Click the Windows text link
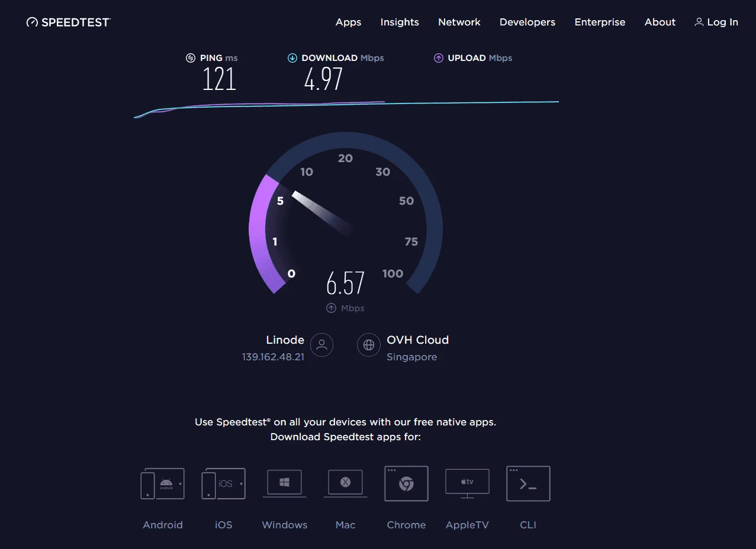The image size is (756, 549). pos(285,525)
